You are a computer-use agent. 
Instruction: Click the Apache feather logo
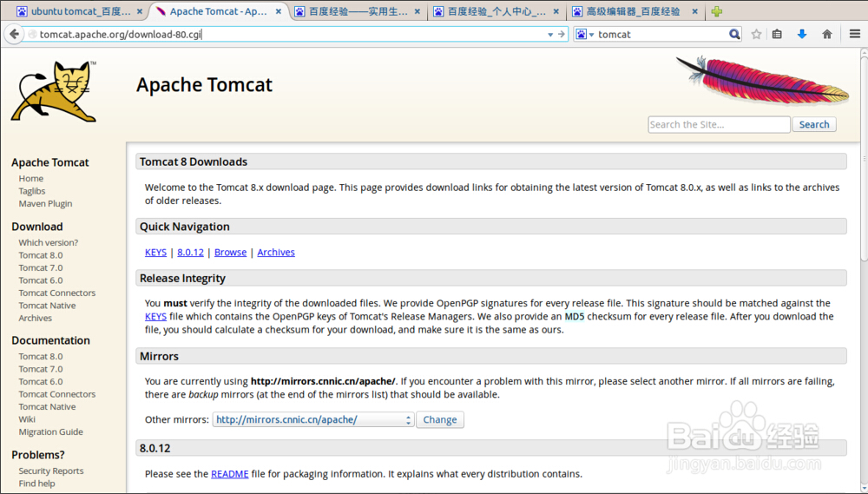(x=762, y=80)
